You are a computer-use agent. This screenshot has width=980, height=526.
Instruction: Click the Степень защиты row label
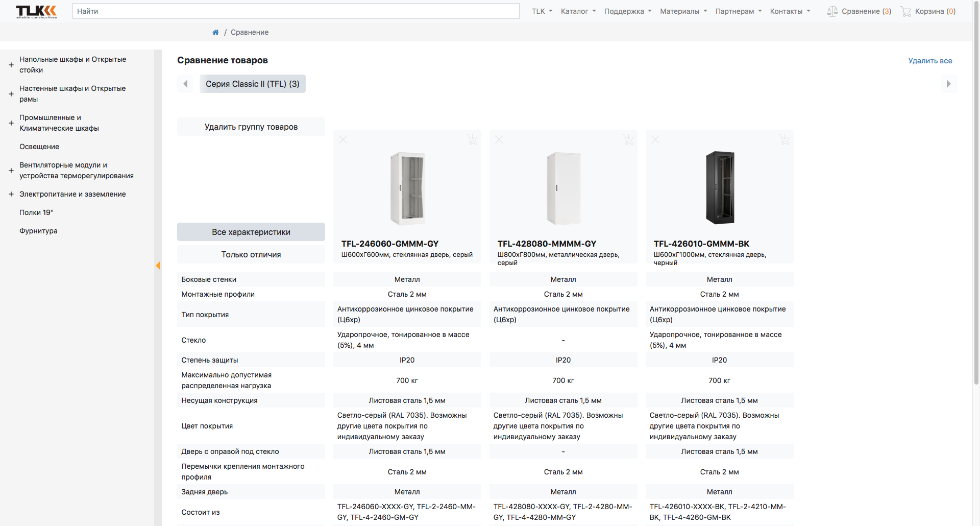[210, 360]
